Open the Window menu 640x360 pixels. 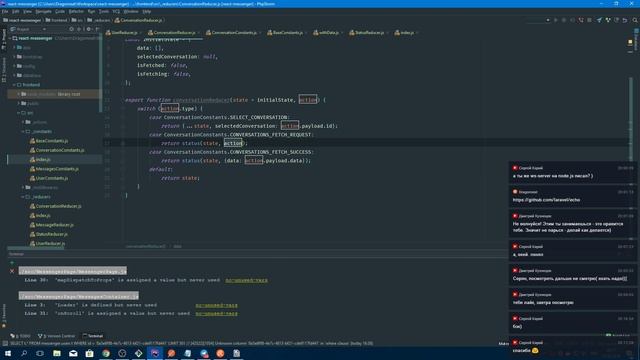tap(131, 11)
